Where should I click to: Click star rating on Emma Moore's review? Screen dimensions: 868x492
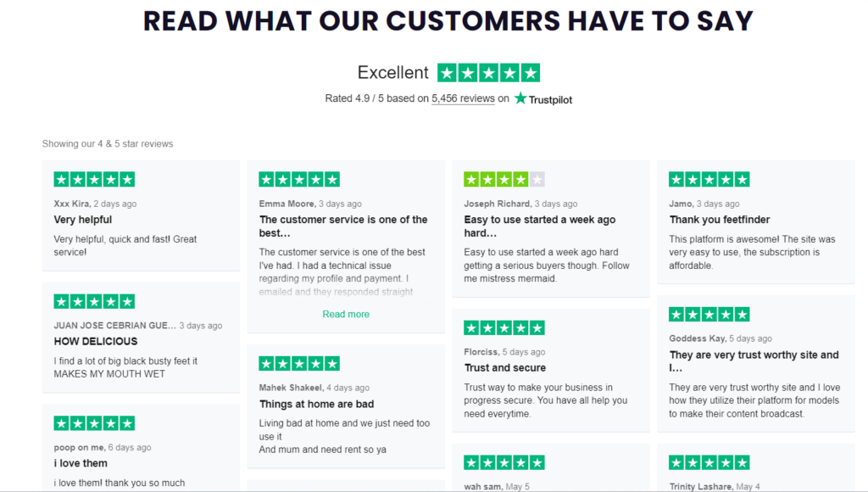coord(299,180)
